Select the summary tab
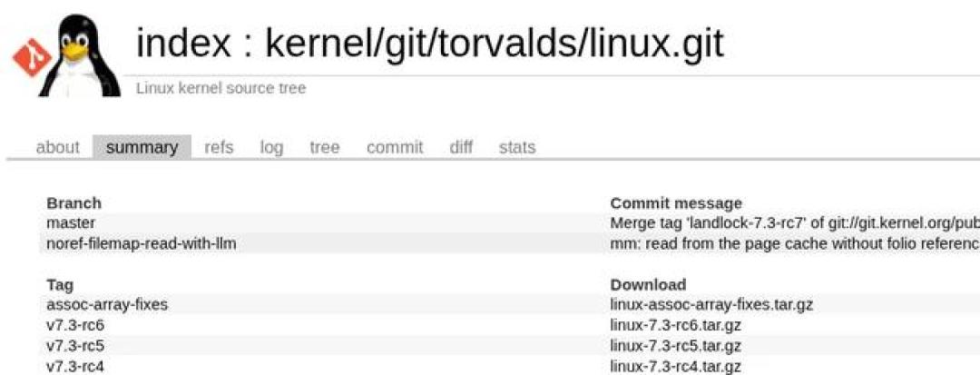This screenshot has width=980, height=375. click(x=142, y=147)
